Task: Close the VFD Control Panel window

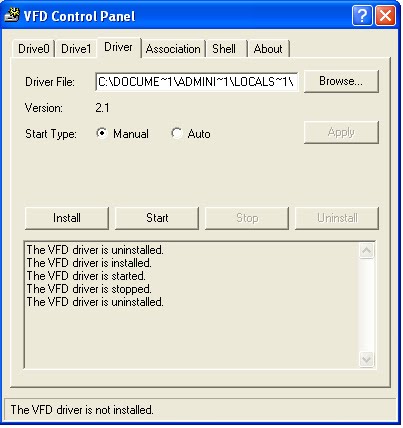Action: coord(385,15)
